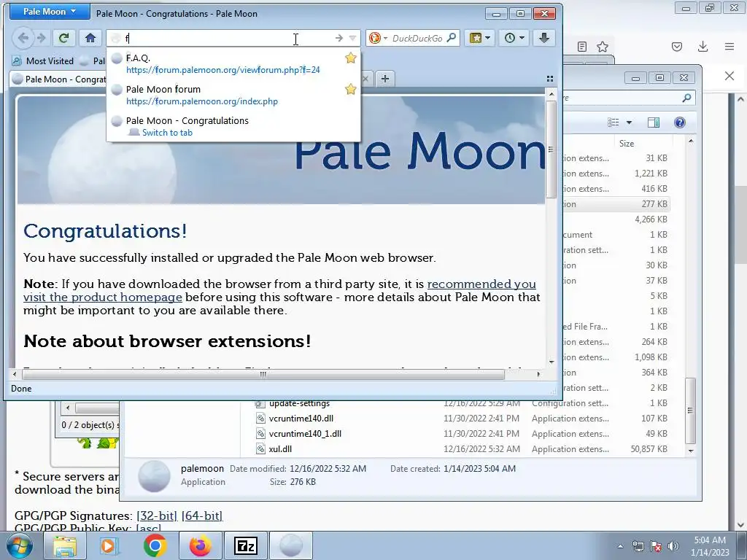Click the Explorer file list scroll up arrow
The height and width of the screenshot is (560, 747).
[x=691, y=141]
